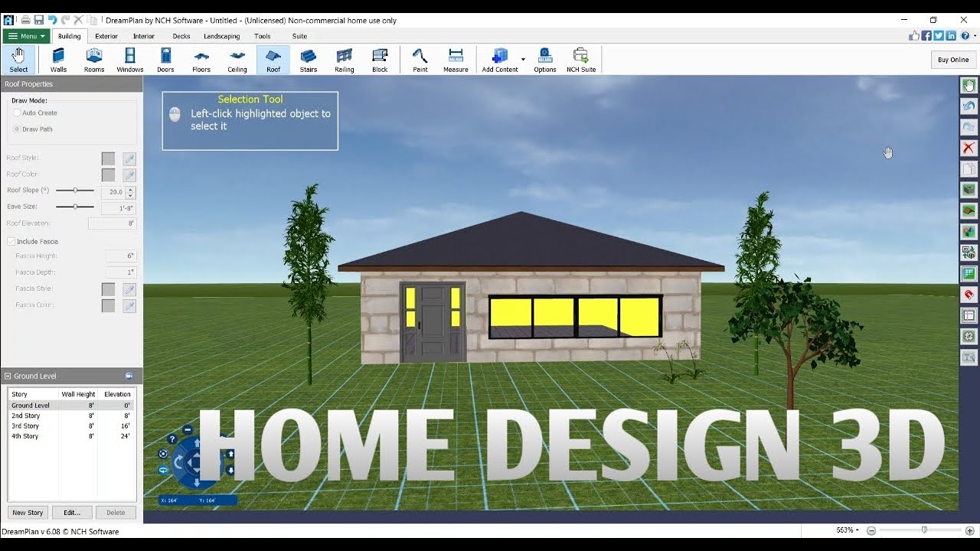The height and width of the screenshot is (551, 980).
Task: Activate the Roof tool
Action: tap(273, 60)
